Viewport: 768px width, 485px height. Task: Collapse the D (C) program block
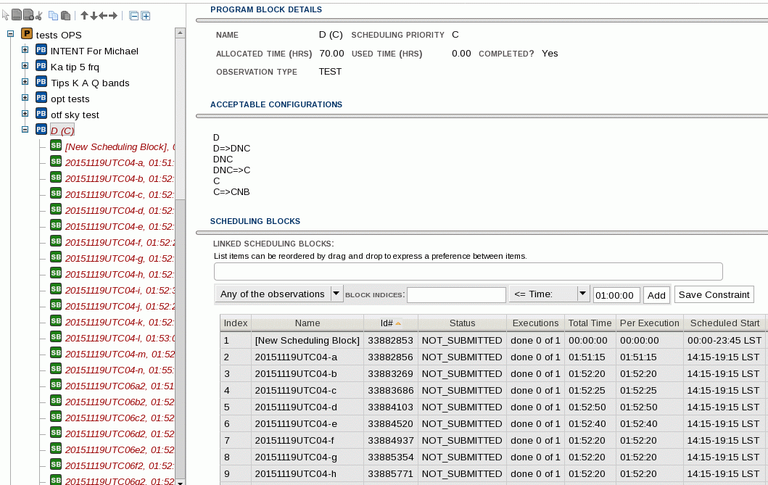click(25, 130)
